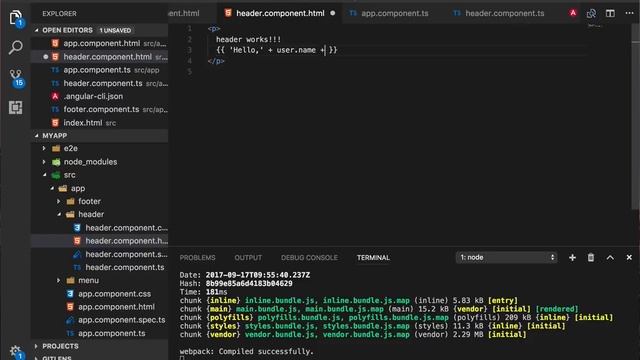Image resolution: width=640 pixels, height=360 pixels.
Task: Open .angular-cli.json in open editors
Action: [100, 96]
